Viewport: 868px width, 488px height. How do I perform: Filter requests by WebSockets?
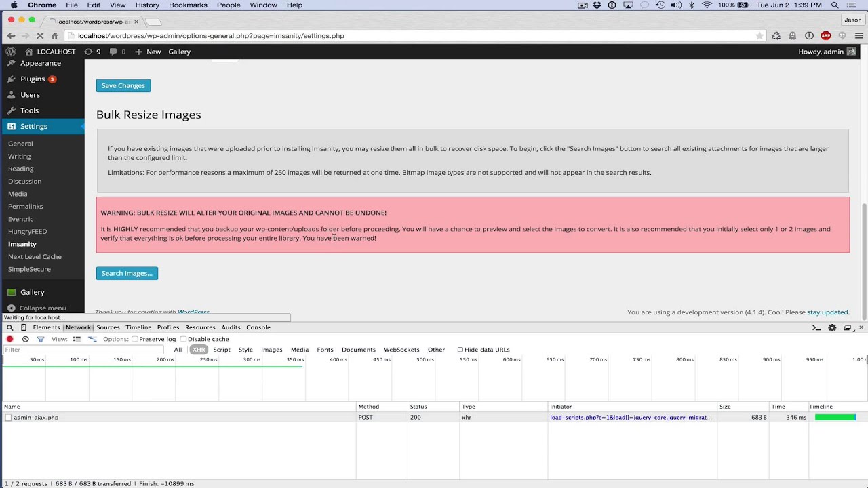[x=401, y=350]
